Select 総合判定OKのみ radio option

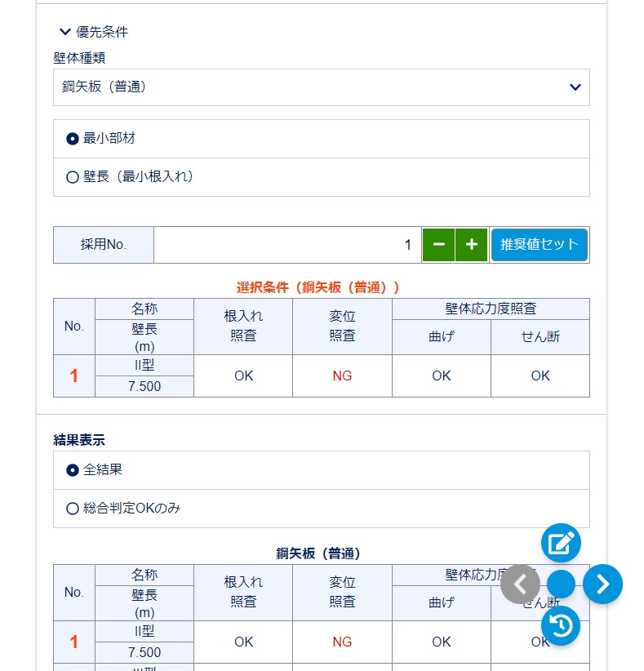(x=73, y=509)
